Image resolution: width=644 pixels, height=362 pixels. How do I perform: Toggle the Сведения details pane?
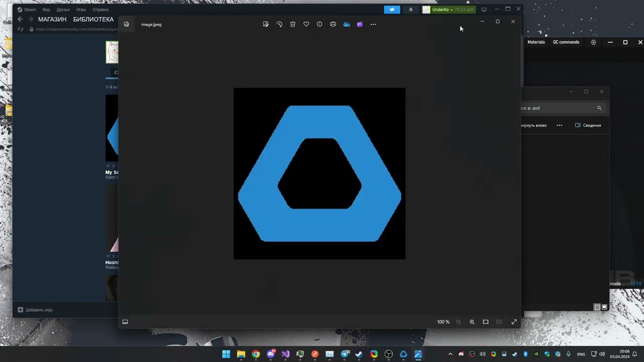[x=588, y=125]
